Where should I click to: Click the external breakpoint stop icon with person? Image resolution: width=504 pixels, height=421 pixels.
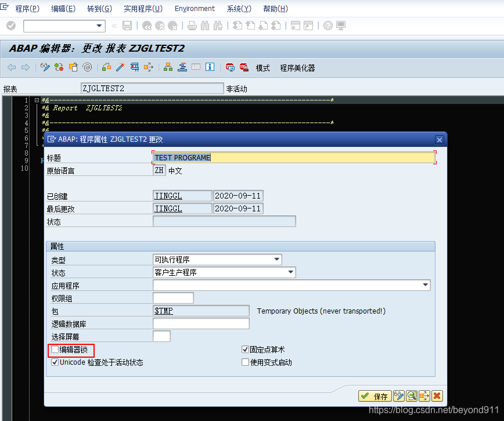244,67
